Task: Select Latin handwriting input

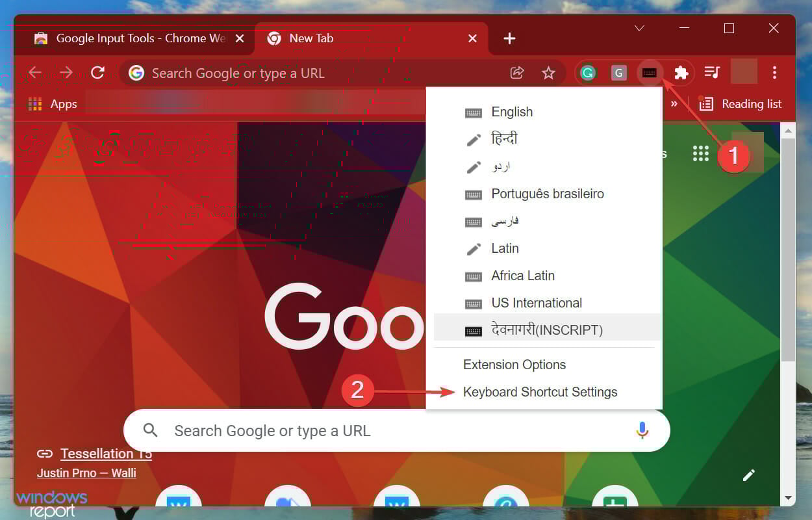Action: click(x=544, y=248)
